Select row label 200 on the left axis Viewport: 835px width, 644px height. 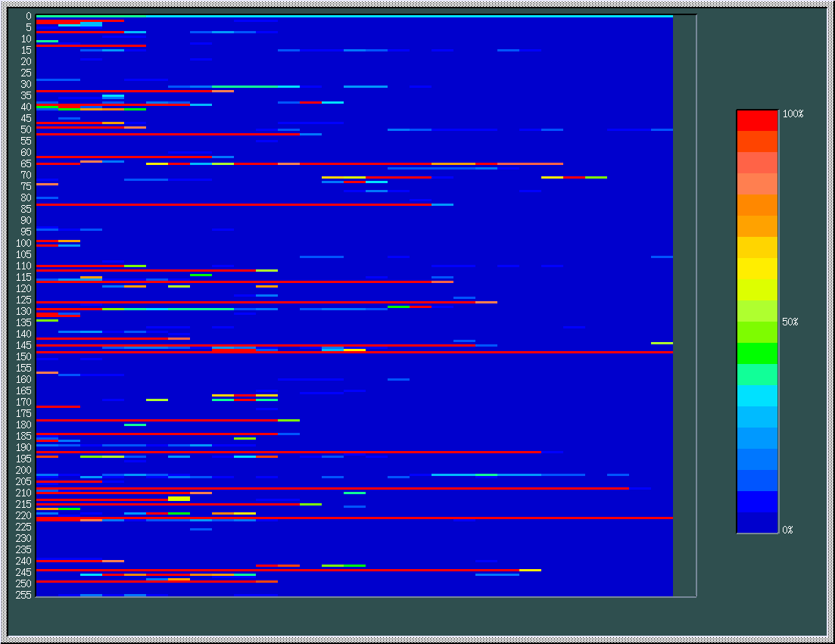[23, 470]
